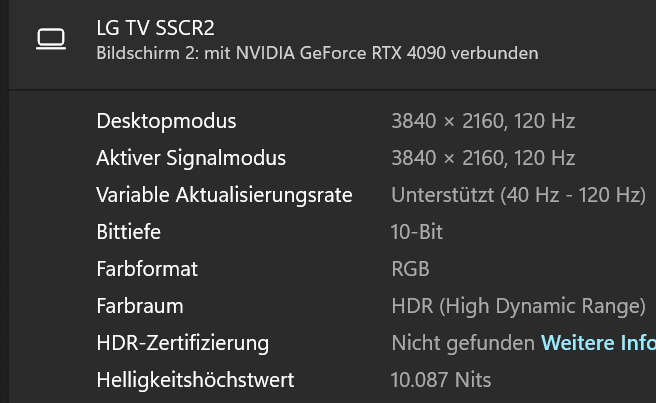Screen dimensions: 656x403
Task: Click the HDR-Zertifizierung label
Action: click(x=182, y=343)
